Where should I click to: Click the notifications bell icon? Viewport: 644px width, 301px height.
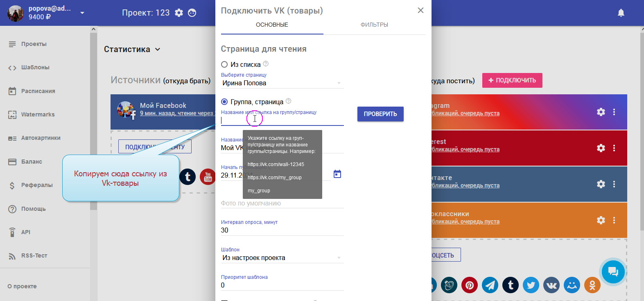pos(621,13)
